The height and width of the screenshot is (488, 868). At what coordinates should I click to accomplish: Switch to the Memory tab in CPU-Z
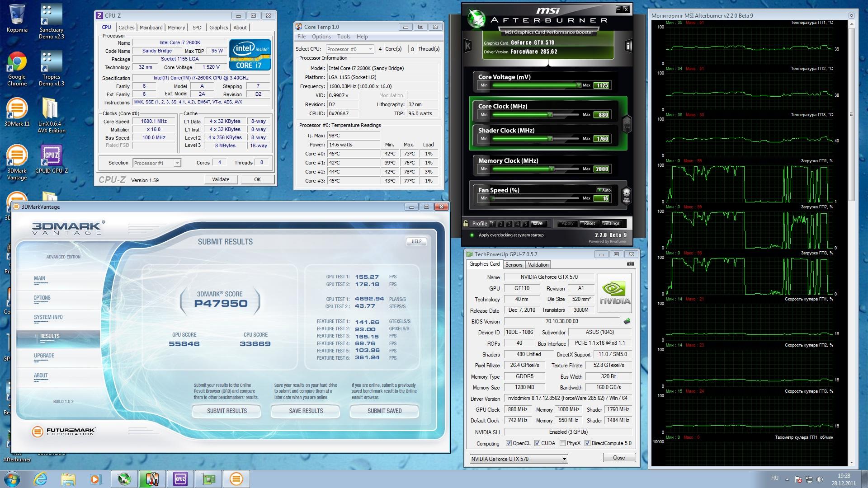pyautogui.click(x=176, y=28)
